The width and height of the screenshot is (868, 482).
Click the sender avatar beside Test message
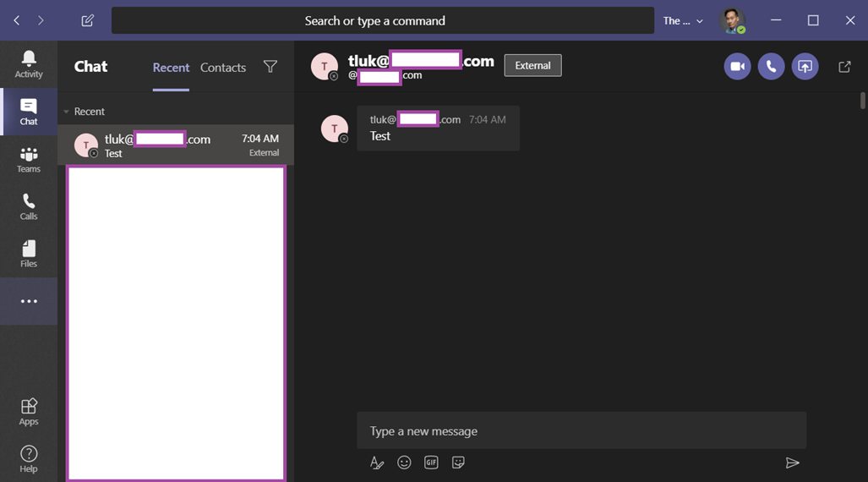(335, 129)
